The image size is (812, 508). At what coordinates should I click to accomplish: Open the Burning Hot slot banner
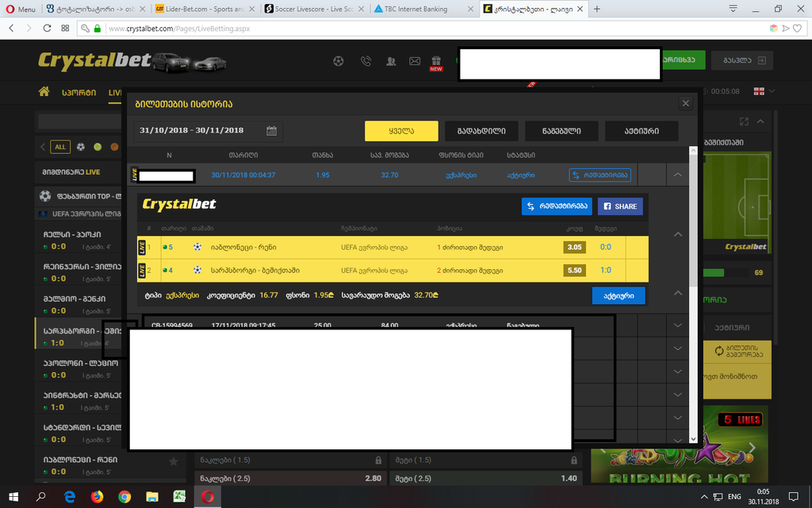[x=679, y=444]
